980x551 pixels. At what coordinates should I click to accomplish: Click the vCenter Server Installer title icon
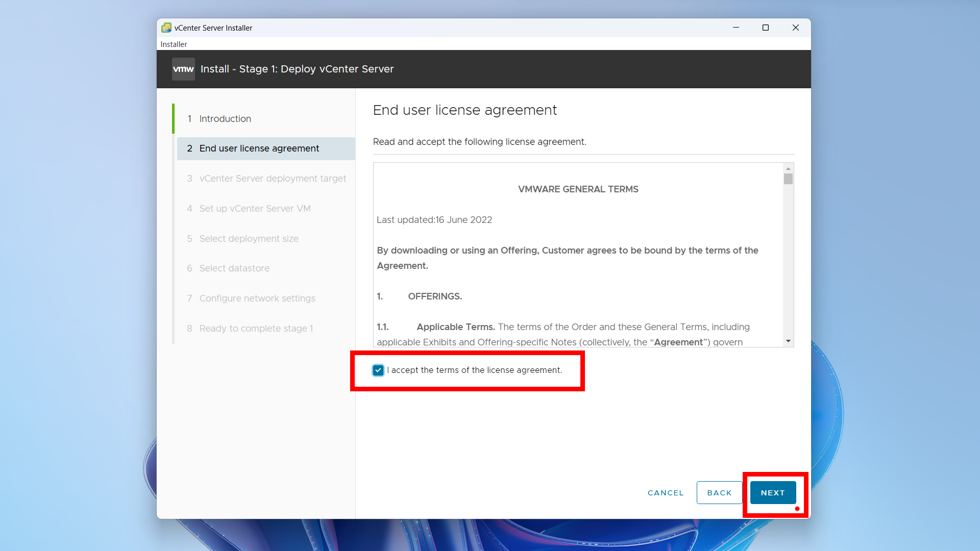[x=166, y=28]
